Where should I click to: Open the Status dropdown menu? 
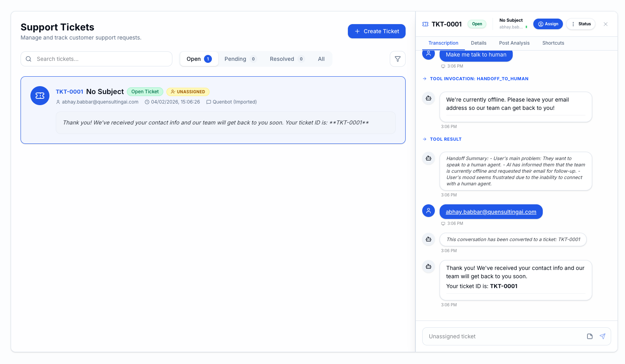[x=581, y=24]
